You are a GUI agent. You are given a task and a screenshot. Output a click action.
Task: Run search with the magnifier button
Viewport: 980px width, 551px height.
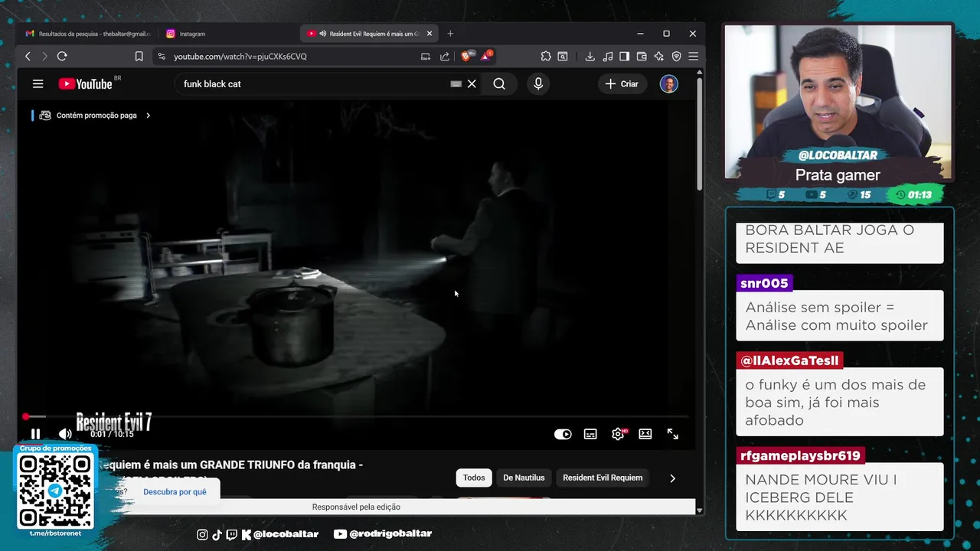click(x=499, y=84)
